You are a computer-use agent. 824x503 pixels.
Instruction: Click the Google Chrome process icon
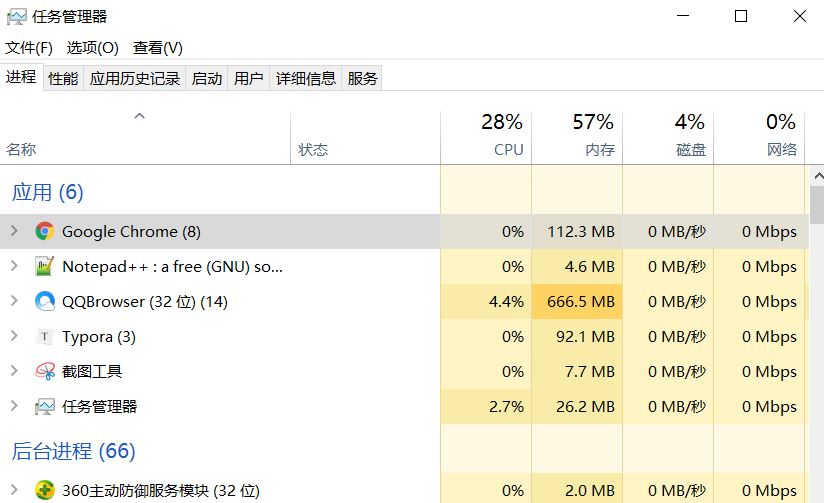coord(45,231)
